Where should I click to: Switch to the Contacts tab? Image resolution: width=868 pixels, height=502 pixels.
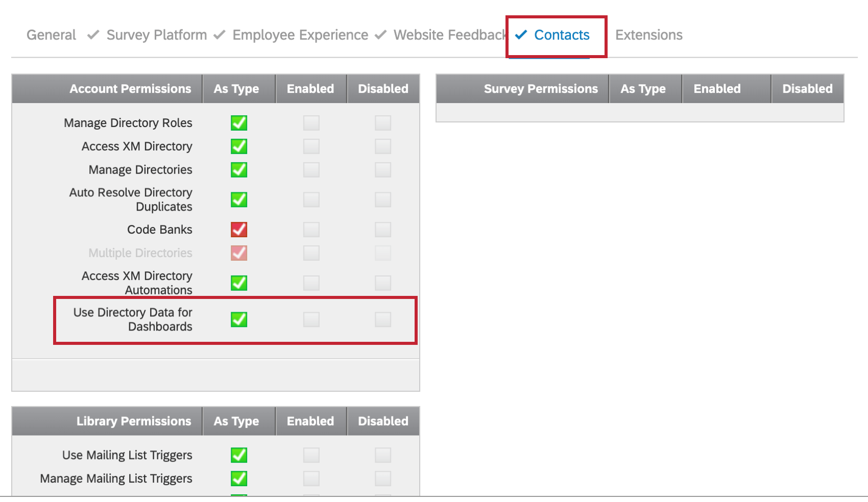[562, 35]
